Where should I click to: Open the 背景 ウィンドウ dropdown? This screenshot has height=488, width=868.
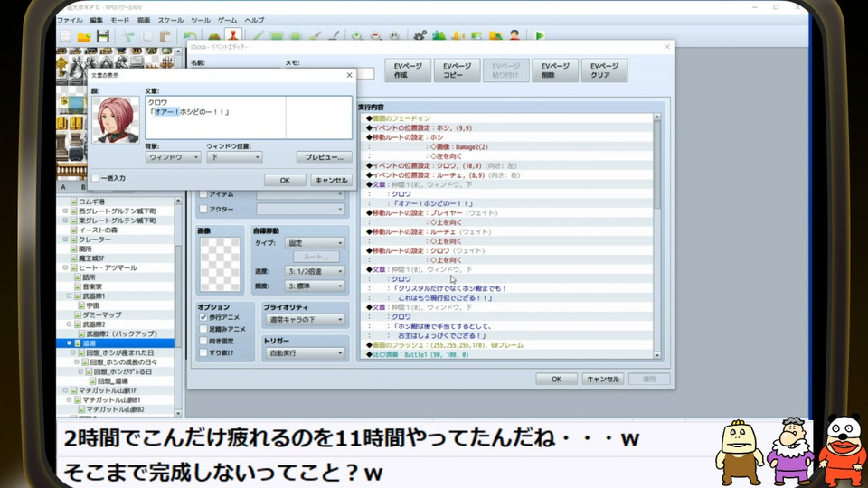pos(173,157)
